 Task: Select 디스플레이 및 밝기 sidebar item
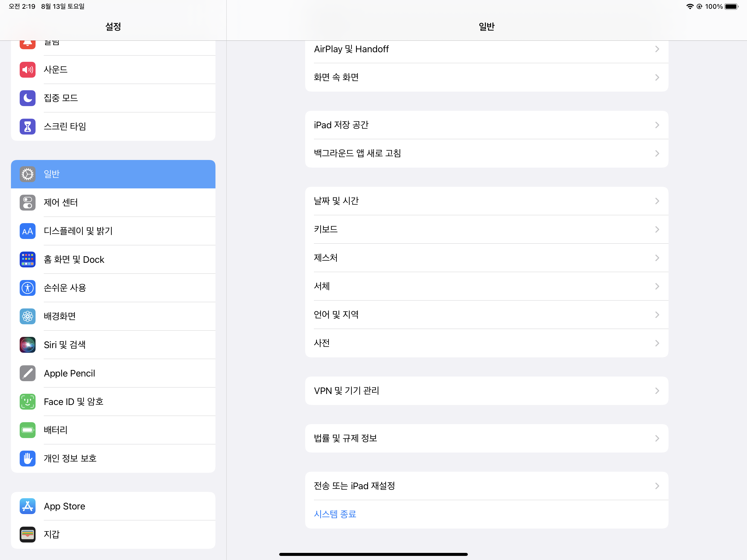coord(113,231)
